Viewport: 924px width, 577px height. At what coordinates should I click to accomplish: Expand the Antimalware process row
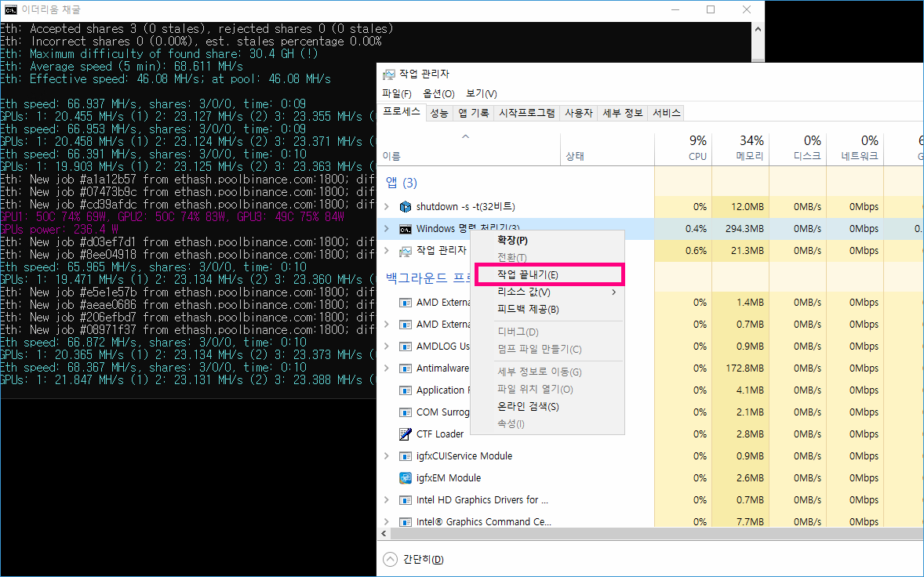click(387, 368)
